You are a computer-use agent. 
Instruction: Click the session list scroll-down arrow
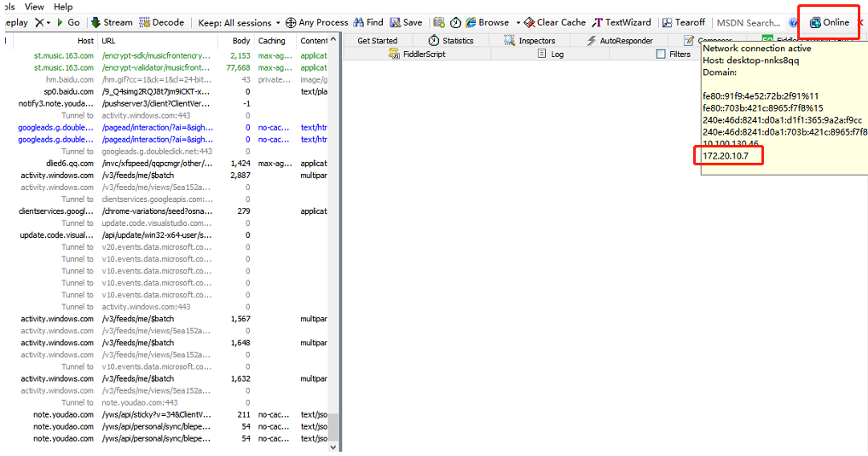(x=333, y=447)
